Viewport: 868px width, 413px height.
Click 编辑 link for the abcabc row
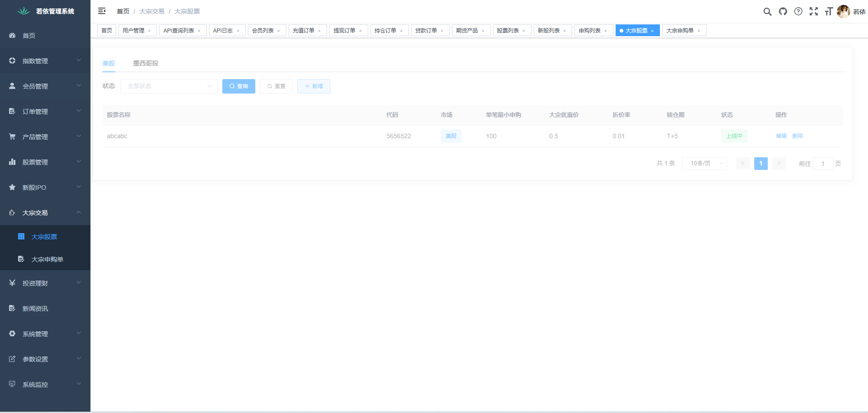click(x=781, y=136)
